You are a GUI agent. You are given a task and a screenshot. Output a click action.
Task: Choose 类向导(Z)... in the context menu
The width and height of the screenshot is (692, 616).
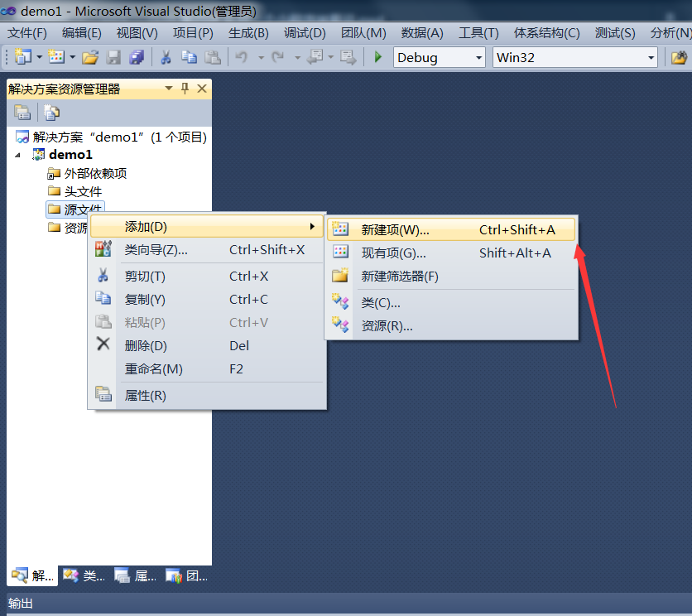tap(207, 250)
